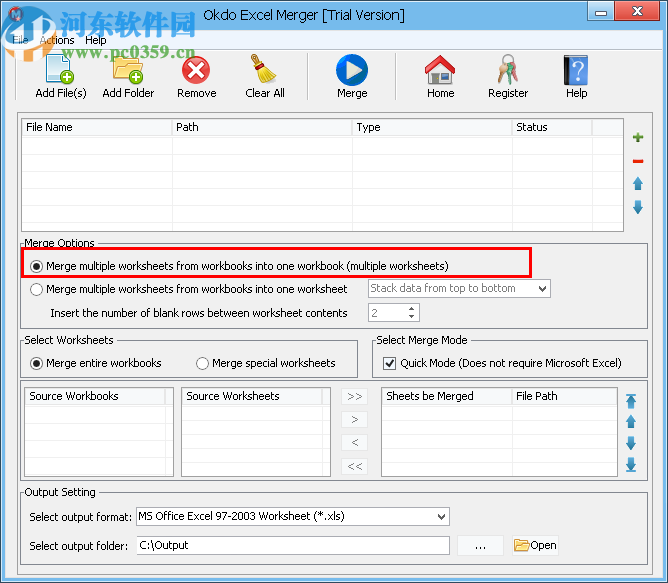The width and height of the screenshot is (668, 583).
Task: Move file up with blue up arrow
Action: pos(638,184)
